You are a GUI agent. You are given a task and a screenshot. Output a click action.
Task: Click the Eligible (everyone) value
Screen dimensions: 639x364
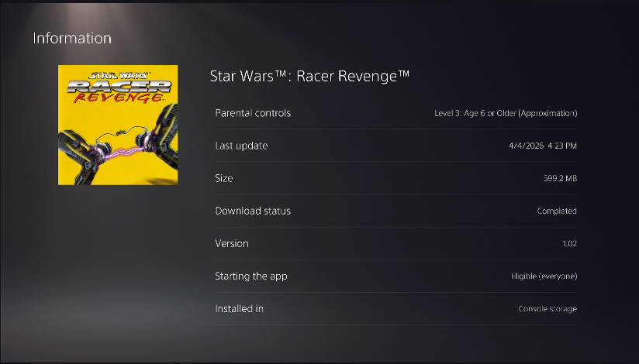coord(544,276)
